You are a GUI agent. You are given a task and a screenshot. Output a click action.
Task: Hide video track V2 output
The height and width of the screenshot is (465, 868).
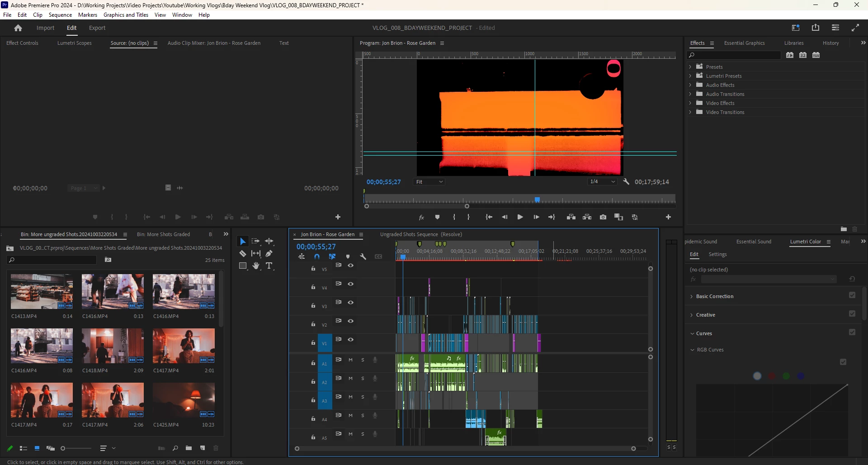coord(350,321)
